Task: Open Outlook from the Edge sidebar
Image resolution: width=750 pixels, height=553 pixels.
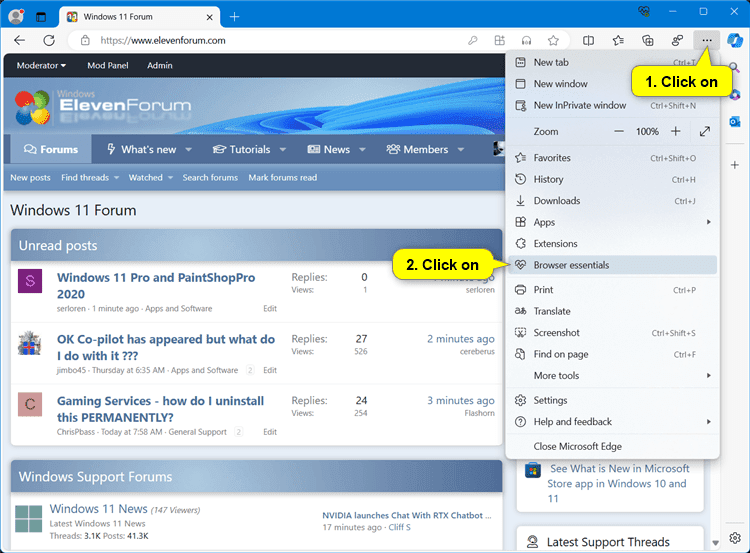Action: click(735, 122)
